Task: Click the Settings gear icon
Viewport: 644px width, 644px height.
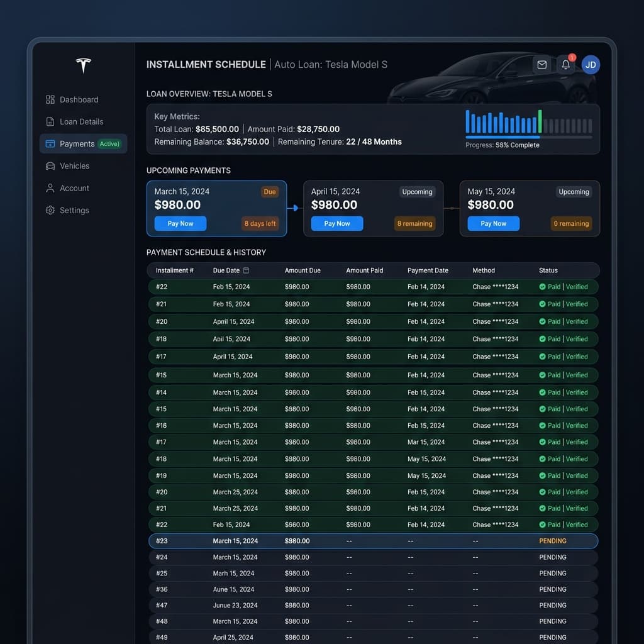Action: click(50, 210)
